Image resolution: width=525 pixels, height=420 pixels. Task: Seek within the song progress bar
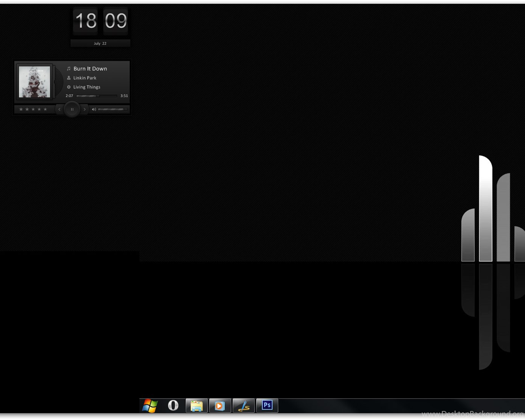click(96, 96)
